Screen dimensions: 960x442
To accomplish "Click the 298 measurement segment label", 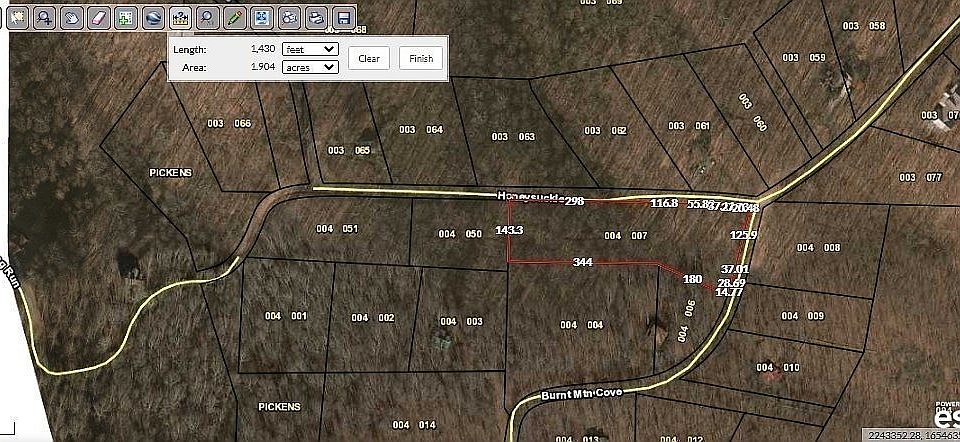I will click(574, 201).
